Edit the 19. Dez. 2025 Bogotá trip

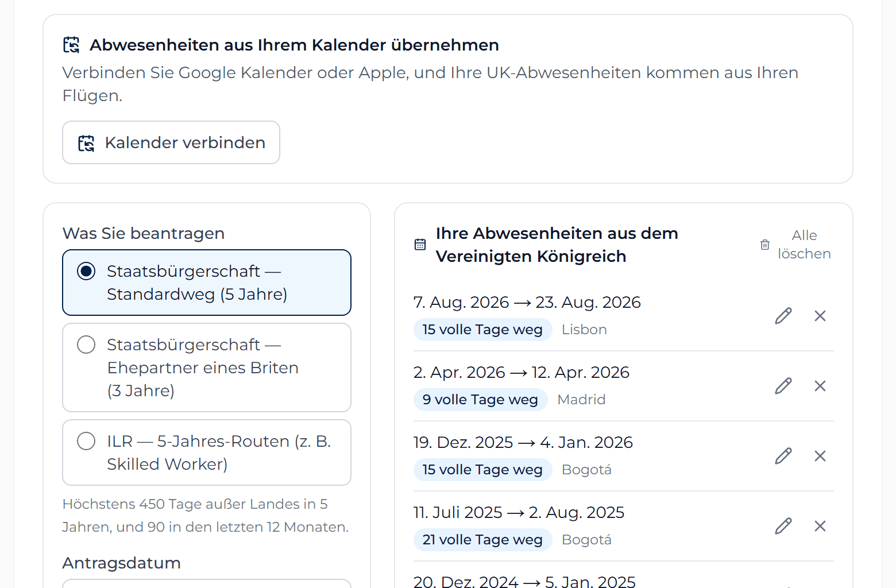tap(783, 456)
